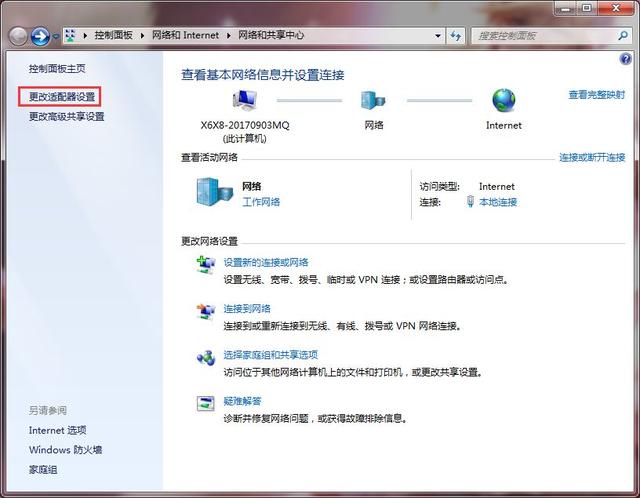640x498 pixels.
Task: Open Windows 防火墙 link
Action: click(x=65, y=450)
